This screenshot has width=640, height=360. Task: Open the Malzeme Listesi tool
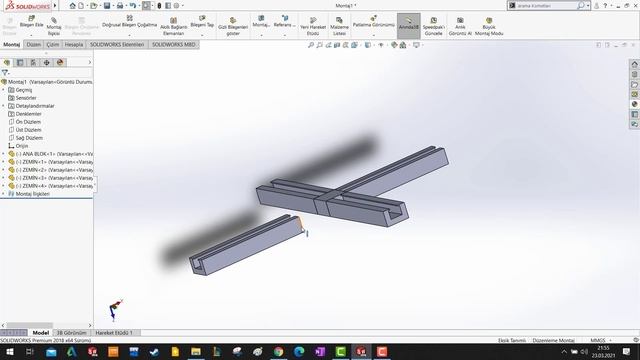coord(339,27)
